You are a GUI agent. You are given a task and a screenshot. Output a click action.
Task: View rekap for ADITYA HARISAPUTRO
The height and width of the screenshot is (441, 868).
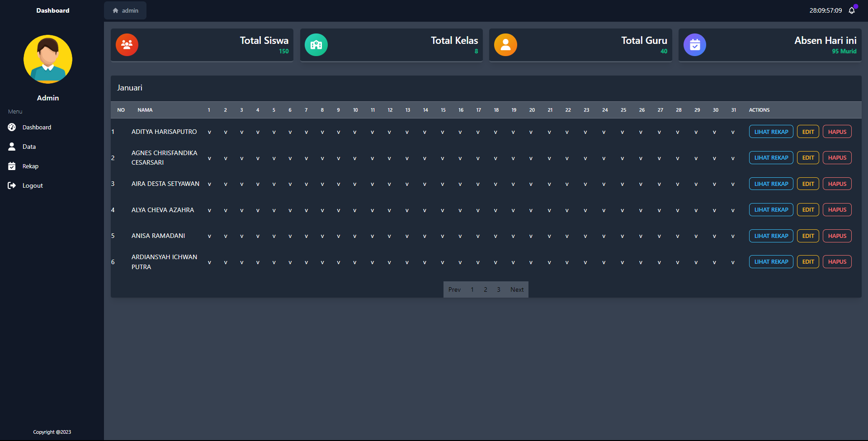(771, 132)
